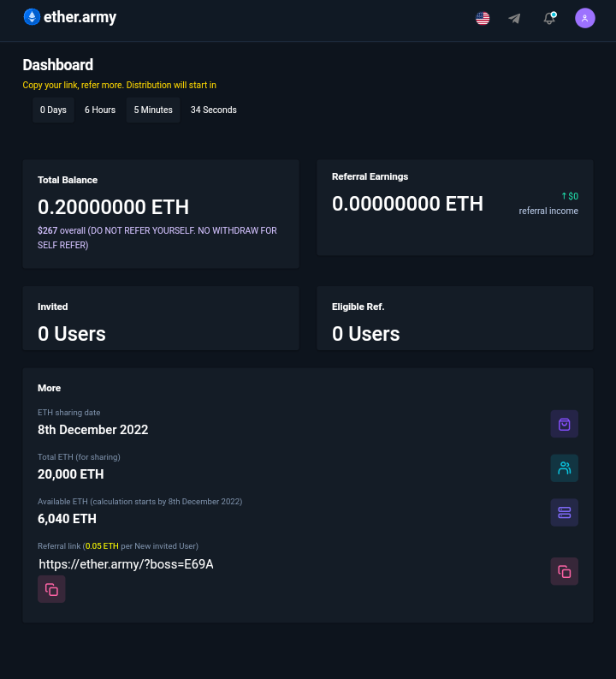Click the $0 referral income indicator
This screenshot has height=679, width=616.
point(570,196)
